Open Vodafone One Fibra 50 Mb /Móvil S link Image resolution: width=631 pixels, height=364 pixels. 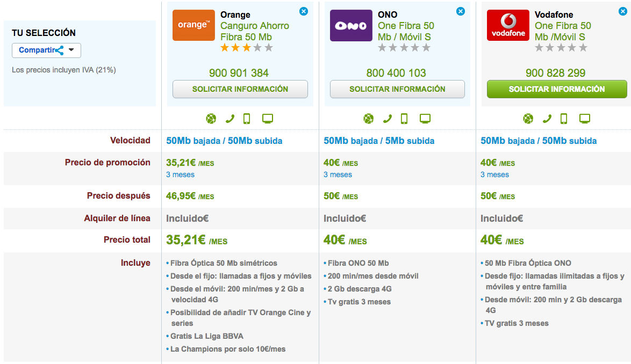[x=563, y=31]
